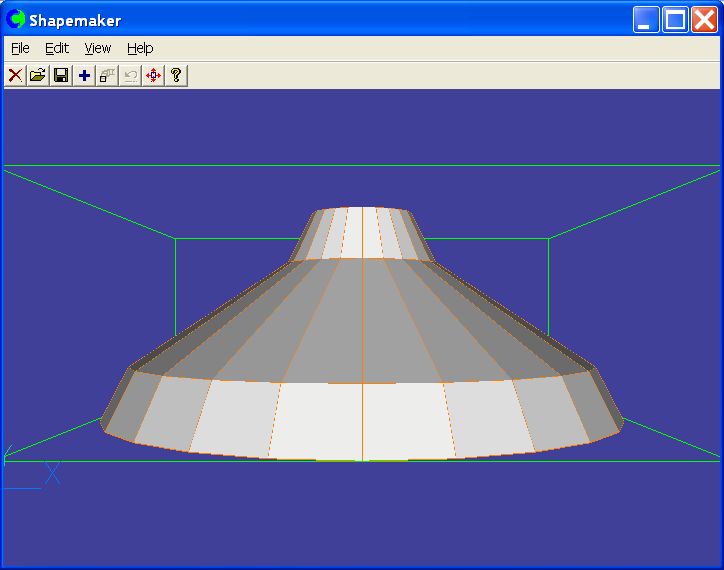Click the blue X axis indicator
Image resolution: width=724 pixels, height=570 pixels.
pos(52,473)
